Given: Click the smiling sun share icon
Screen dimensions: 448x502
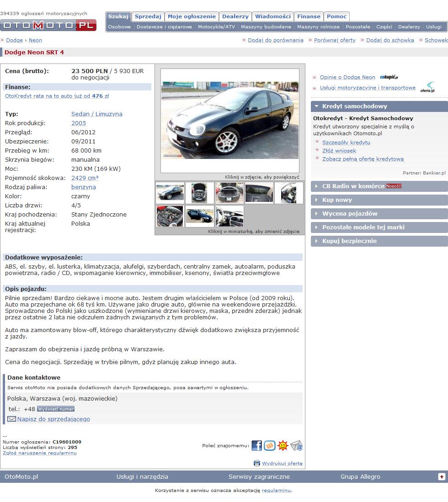Looking at the screenshot, I should click(x=283, y=445).
